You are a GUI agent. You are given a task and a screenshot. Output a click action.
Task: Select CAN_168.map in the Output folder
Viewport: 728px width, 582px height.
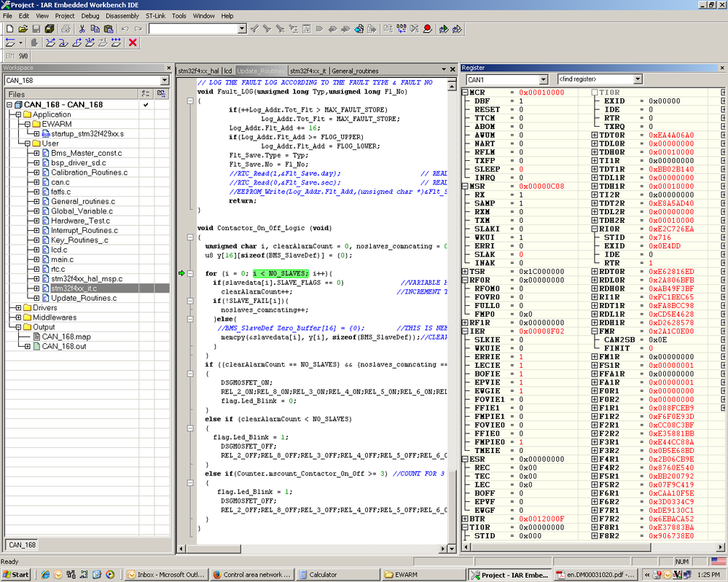(66, 337)
